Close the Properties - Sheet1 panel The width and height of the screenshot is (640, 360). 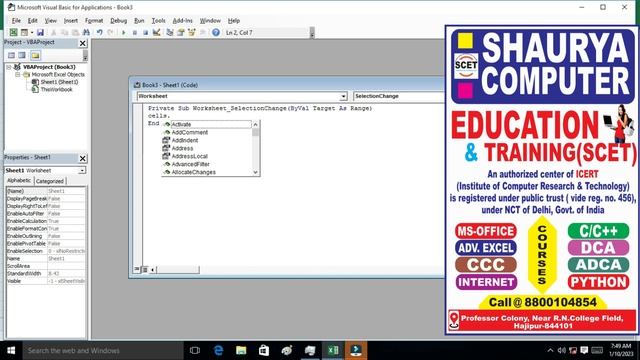coord(82,158)
